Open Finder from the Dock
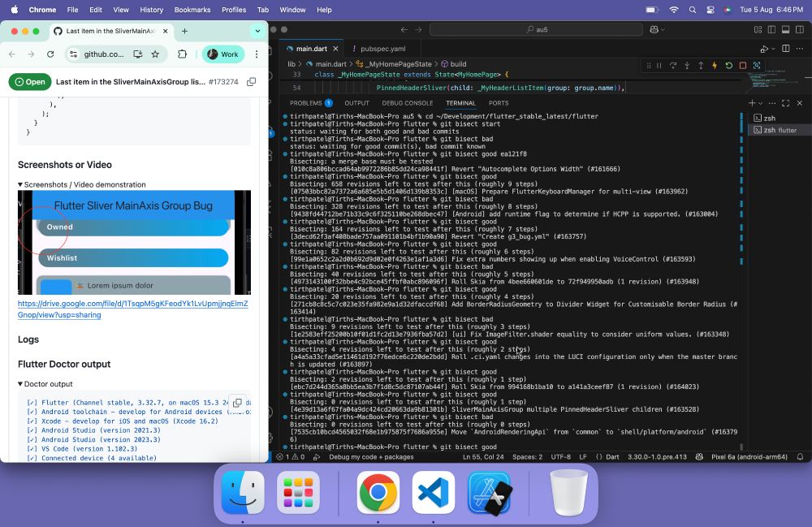The height and width of the screenshot is (527, 812). point(243,493)
